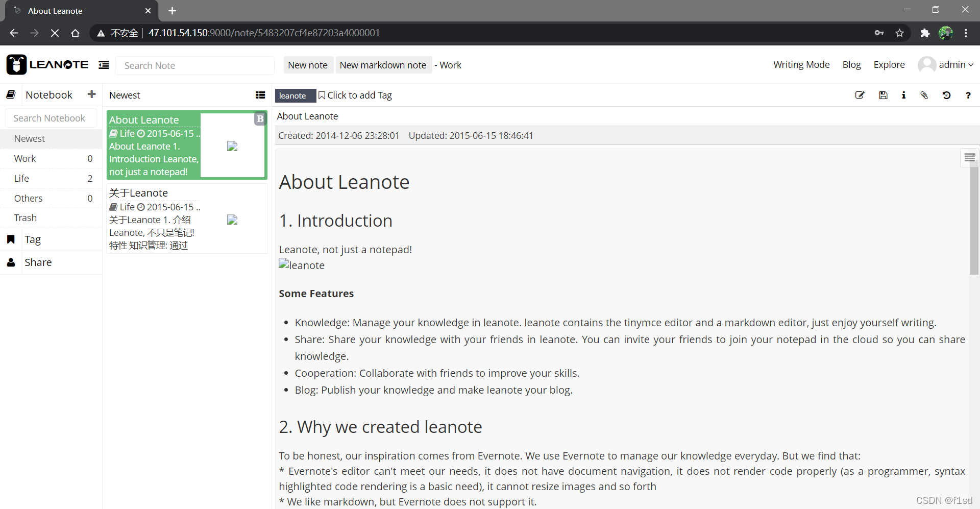The image size is (980, 509).
Task: Click the B blog badge on About Leanote note
Action: [x=260, y=119]
